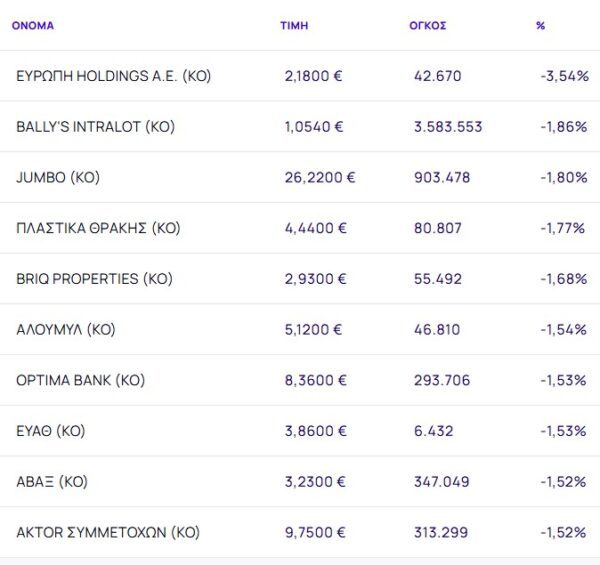Image resolution: width=600 pixels, height=565 pixels.
Task: Click JUMBO price 26,2200 €
Action: pos(319,178)
